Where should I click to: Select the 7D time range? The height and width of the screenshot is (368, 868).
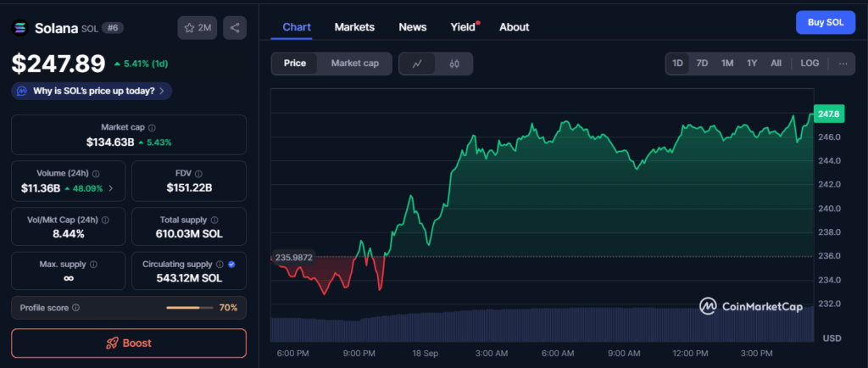(702, 64)
